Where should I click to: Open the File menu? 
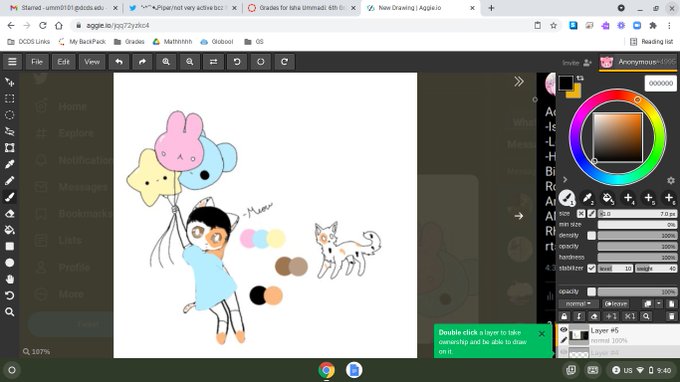click(37, 62)
